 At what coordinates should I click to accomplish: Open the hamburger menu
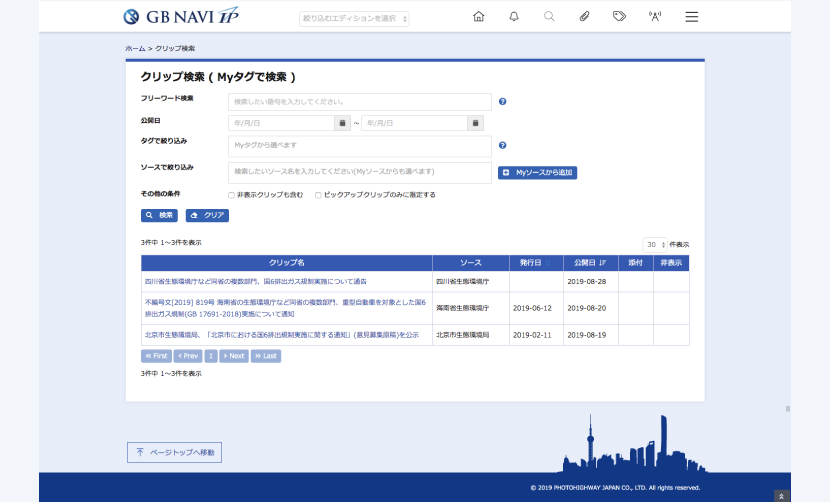tap(691, 17)
